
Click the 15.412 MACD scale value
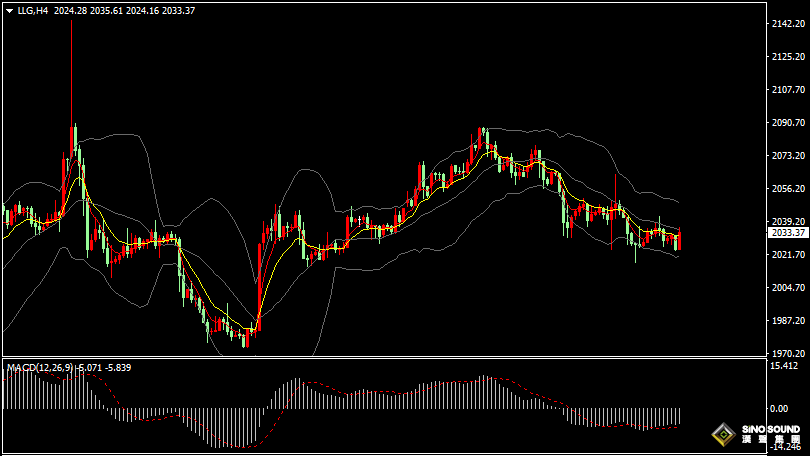click(782, 367)
